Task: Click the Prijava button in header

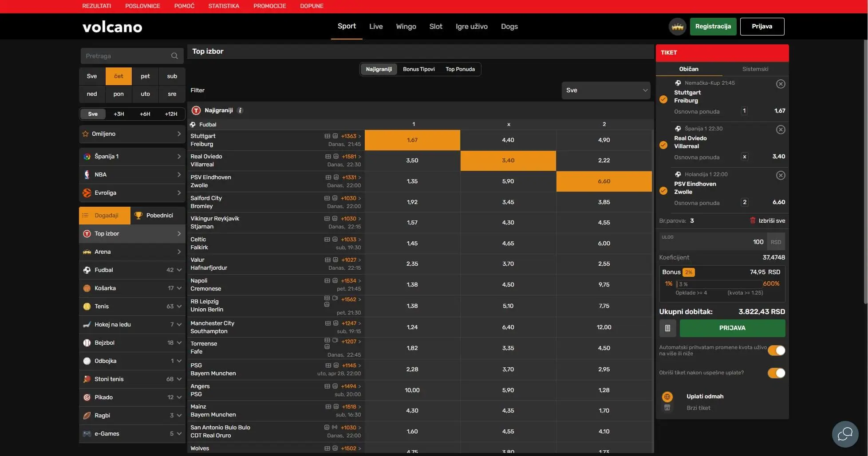Action: [x=762, y=27]
